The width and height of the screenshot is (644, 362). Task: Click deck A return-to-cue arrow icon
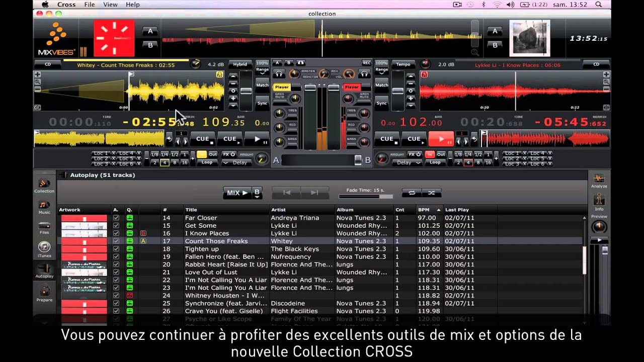(169, 139)
